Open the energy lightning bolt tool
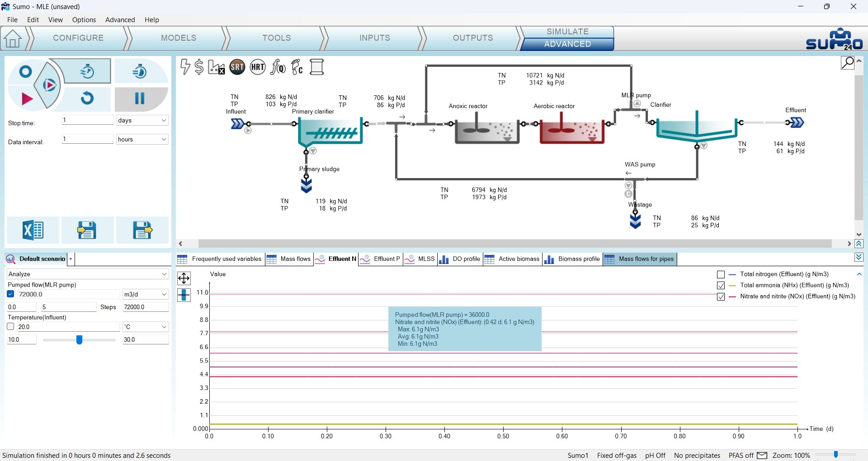This screenshot has height=461, width=868. click(x=185, y=67)
